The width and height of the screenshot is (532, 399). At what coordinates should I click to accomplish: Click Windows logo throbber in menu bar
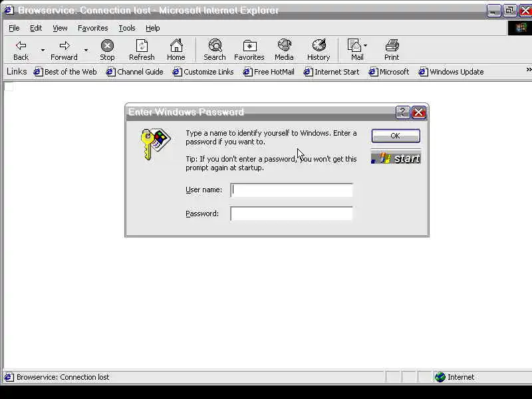coord(521,28)
